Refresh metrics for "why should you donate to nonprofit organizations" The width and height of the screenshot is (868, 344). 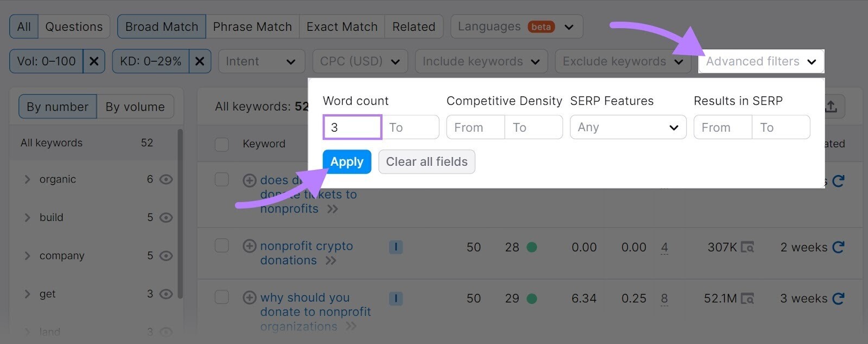838,298
